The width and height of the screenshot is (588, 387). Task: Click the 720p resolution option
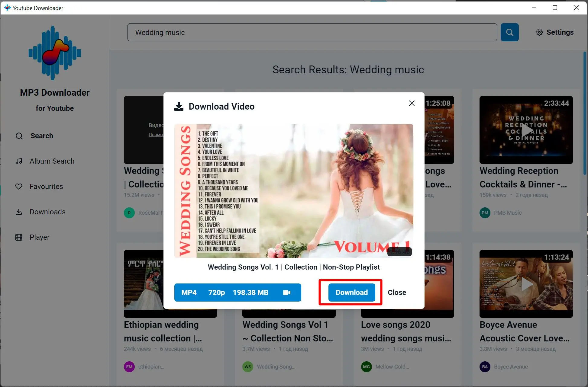point(217,293)
